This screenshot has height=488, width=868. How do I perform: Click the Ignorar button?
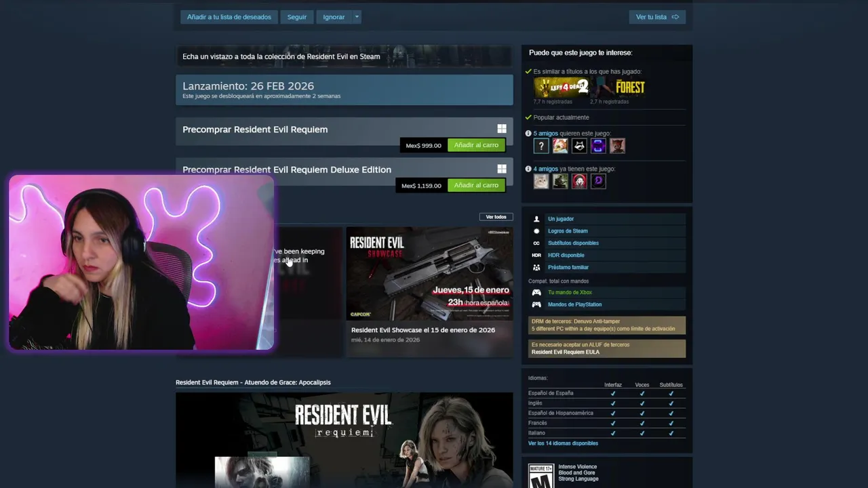coord(334,17)
